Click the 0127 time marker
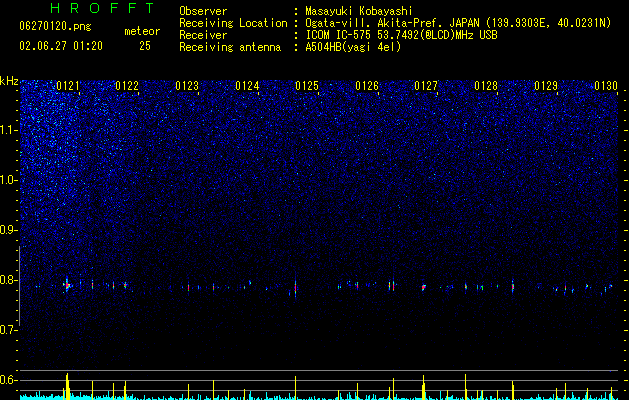This screenshot has height=400, width=629. [426, 86]
